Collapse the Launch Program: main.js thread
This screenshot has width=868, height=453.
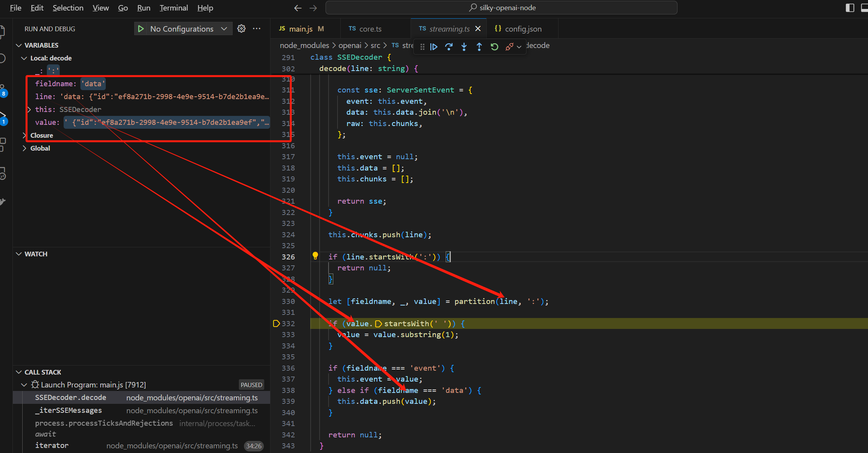[24, 385]
